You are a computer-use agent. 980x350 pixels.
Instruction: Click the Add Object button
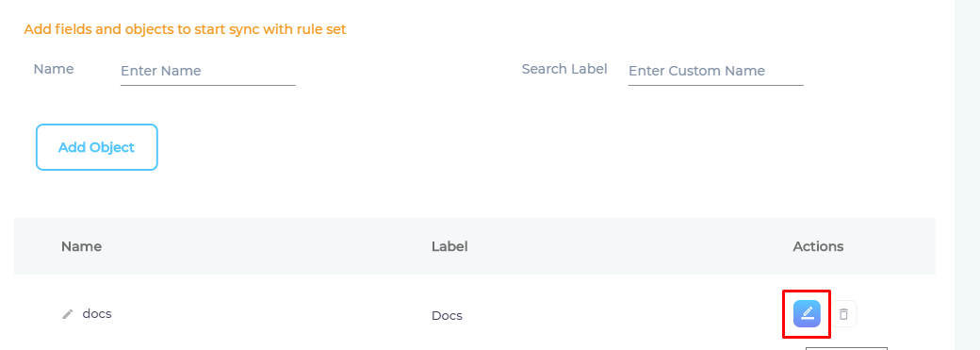97,147
